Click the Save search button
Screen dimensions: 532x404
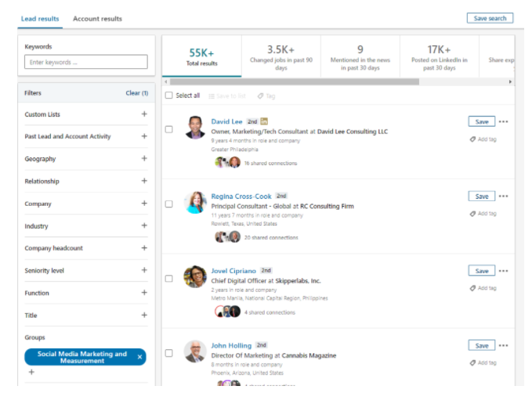[x=490, y=18]
